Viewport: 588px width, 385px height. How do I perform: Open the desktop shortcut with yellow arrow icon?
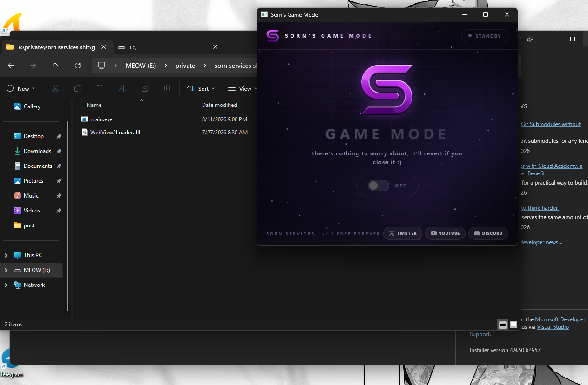point(12,23)
